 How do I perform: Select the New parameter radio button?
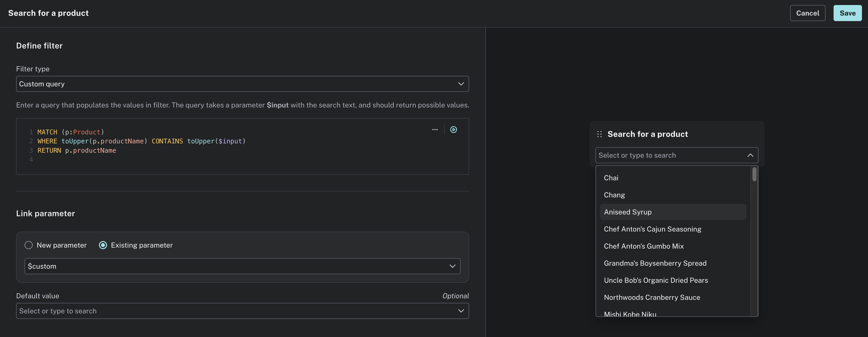(29, 245)
